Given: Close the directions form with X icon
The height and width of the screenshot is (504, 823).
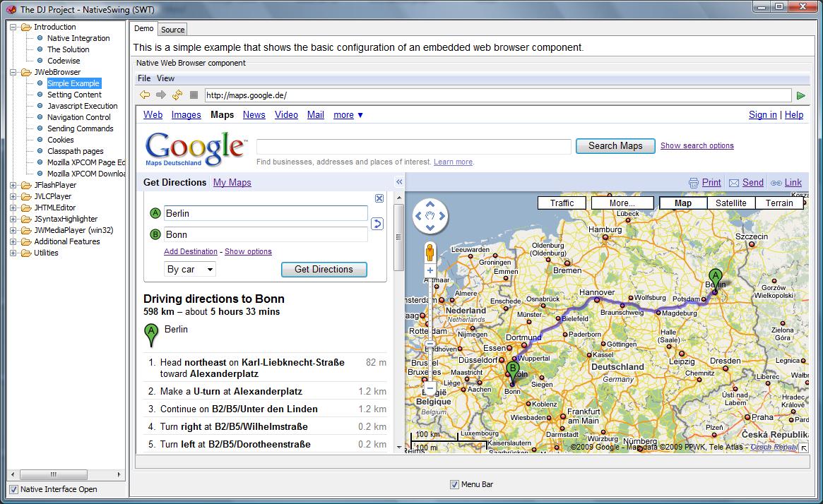Looking at the screenshot, I should click(x=379, y=198).
